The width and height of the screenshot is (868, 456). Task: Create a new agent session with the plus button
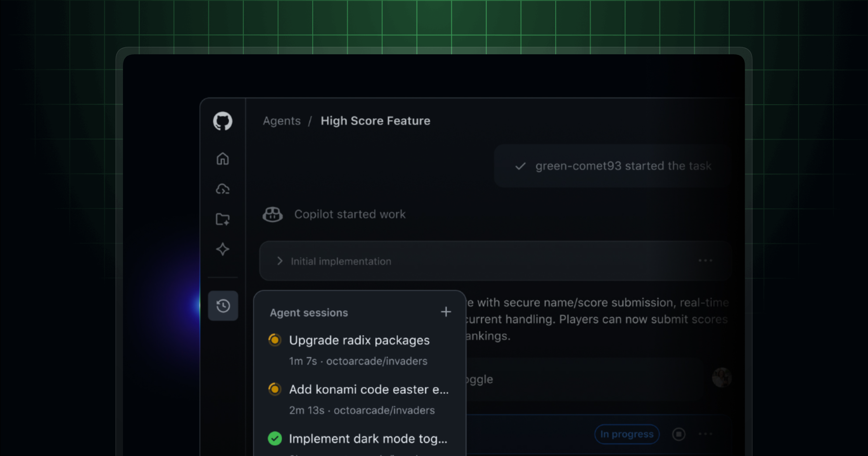coord(446,312)
